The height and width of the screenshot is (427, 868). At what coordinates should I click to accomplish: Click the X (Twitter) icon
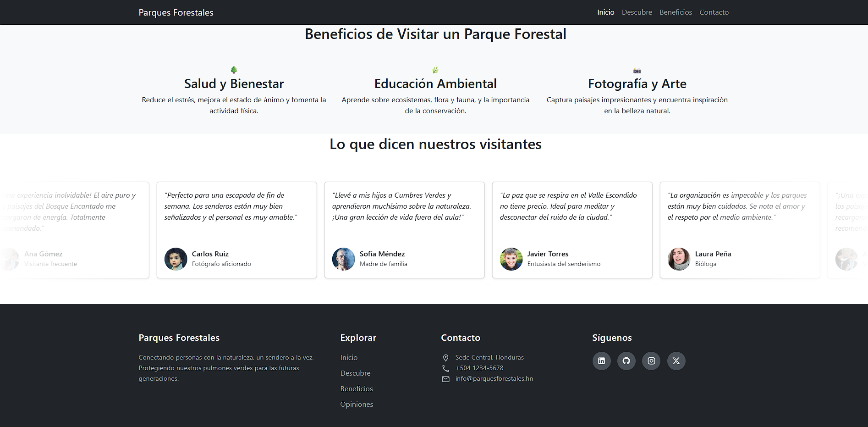pyautogui.click(x=676, y=361)
